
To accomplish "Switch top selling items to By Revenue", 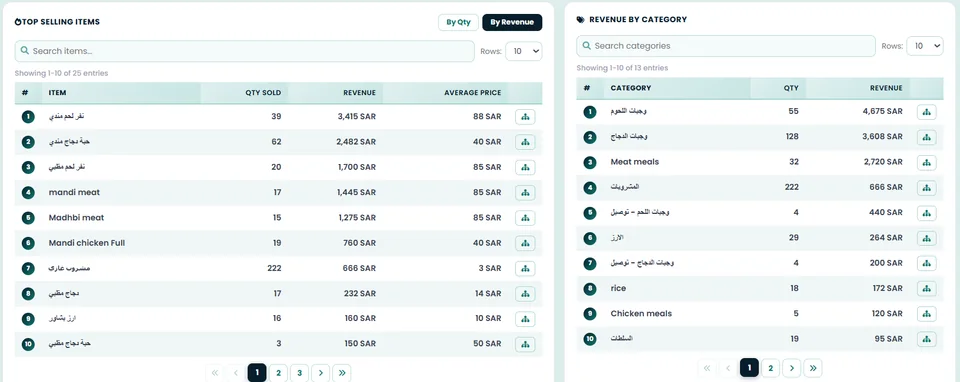I will [512, 23].
